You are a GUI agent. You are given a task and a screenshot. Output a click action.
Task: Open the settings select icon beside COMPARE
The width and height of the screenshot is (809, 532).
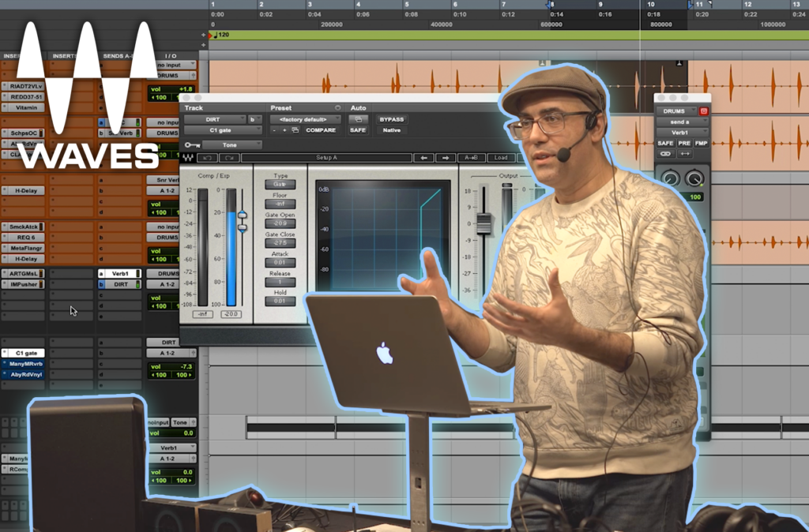click(x=295, y=130)
